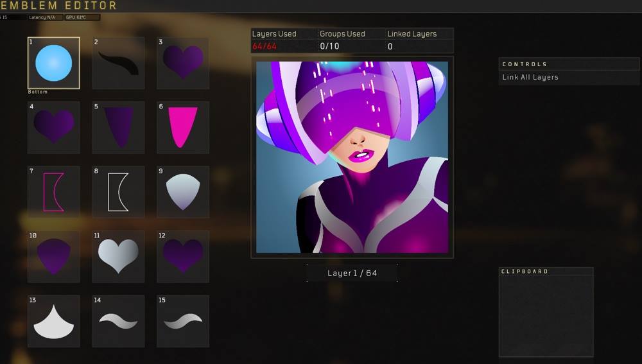Click the Controls panel header

click(569, 64)
